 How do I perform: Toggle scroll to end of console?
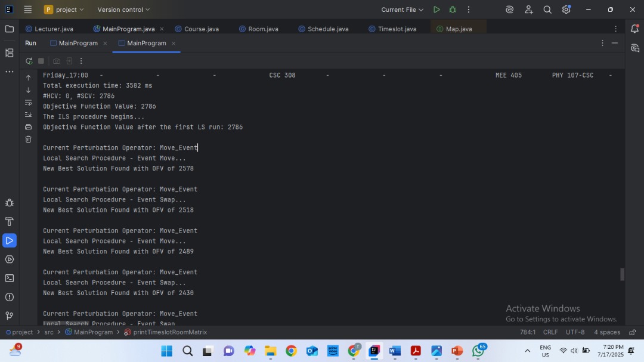[28, 115]
